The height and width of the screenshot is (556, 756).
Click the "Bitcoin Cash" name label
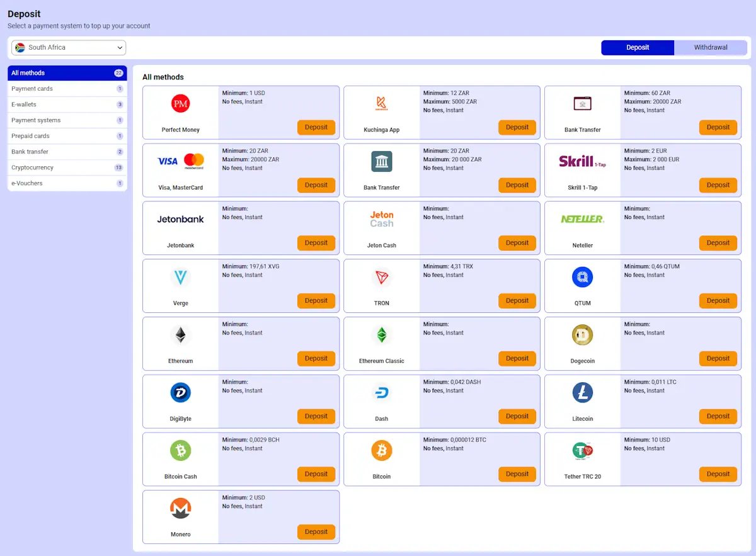pos(181,477)
